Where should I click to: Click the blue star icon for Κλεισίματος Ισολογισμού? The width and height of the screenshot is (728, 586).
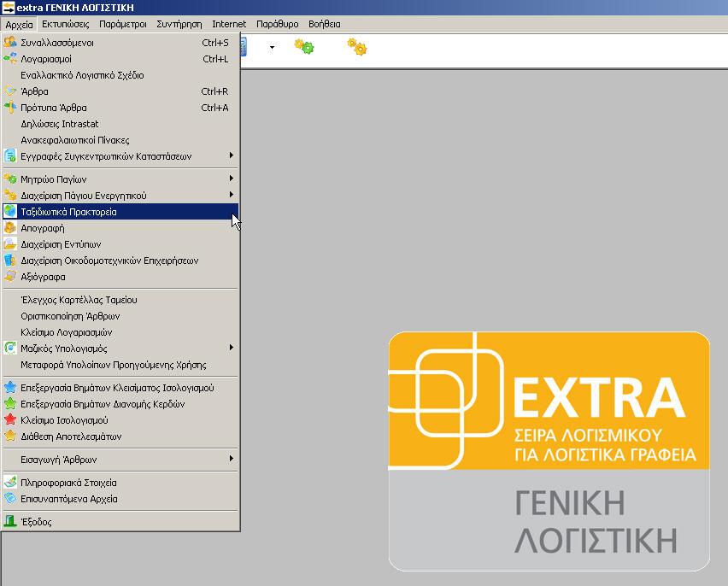point(10,387)
